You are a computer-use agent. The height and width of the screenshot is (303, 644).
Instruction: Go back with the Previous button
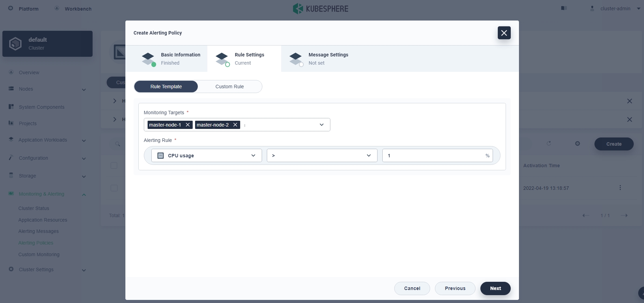tap(455, 288)
